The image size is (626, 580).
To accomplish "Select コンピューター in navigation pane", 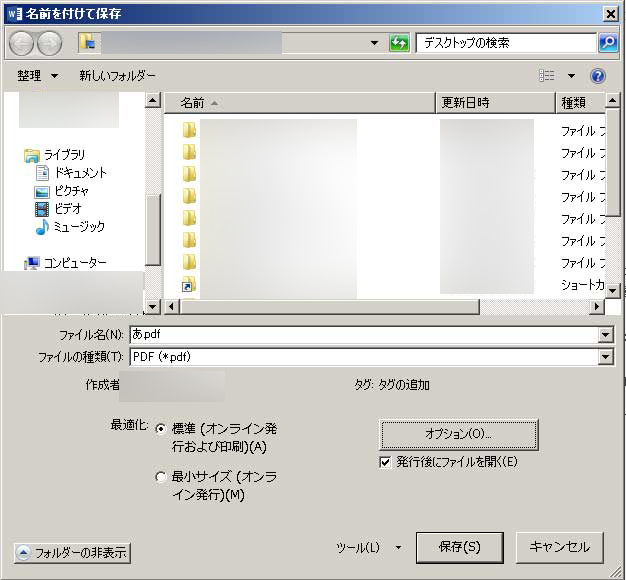I will pos(74,263).
